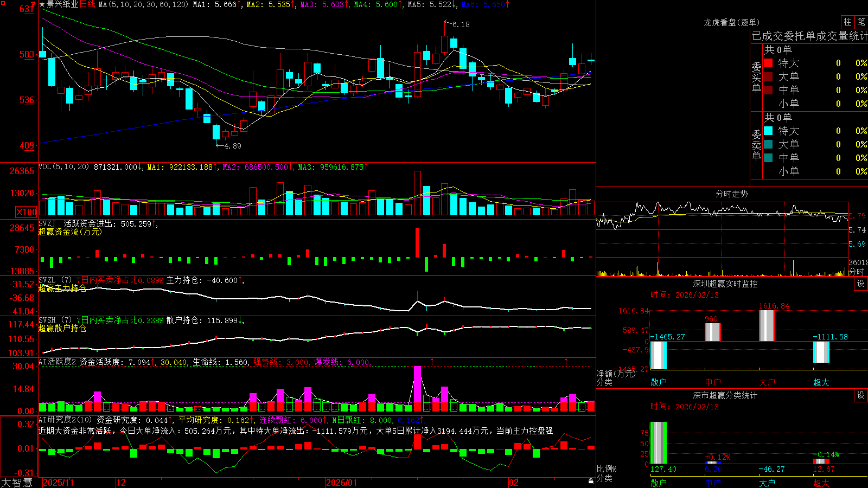Click the SVSH (7) indicator name
This screenshot has width=868, height=488.
tap(55, 320)
